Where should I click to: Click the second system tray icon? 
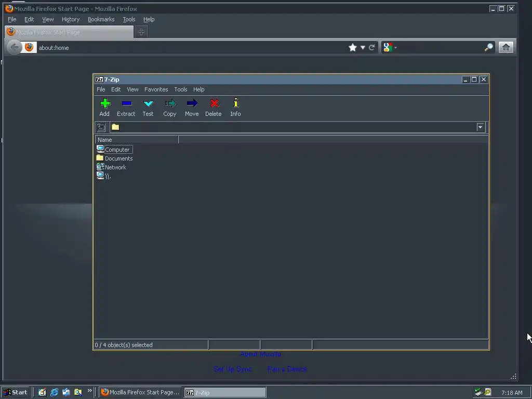pos(488,392)
